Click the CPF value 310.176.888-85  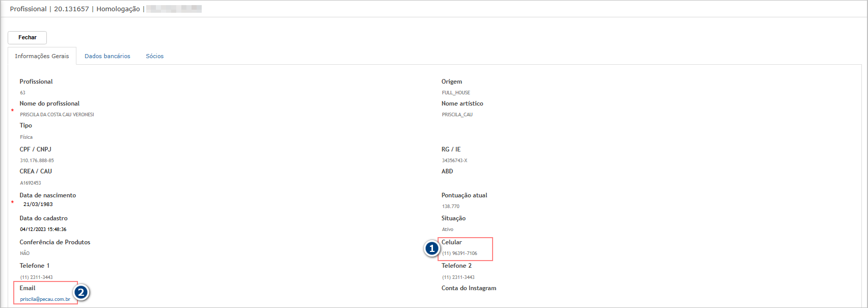point(37,161)
